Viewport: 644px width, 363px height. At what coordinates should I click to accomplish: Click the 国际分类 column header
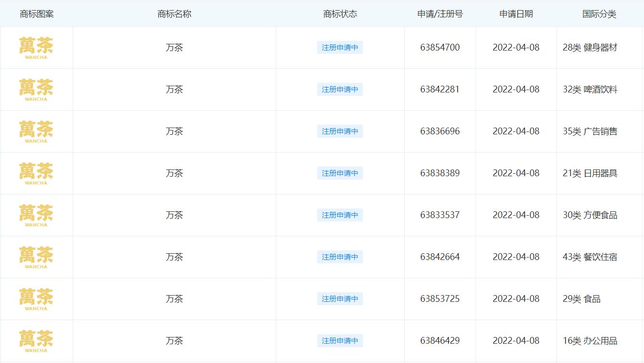[599, 14]
